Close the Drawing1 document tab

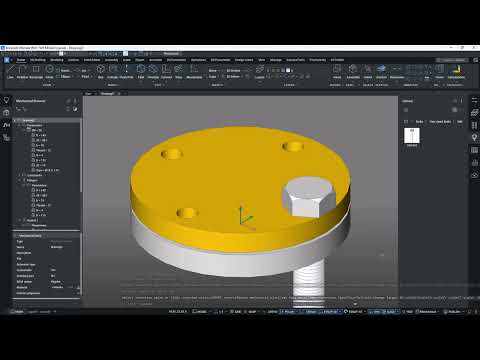coord(119,94)
